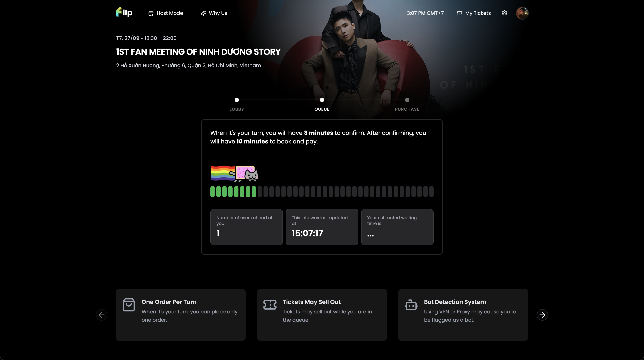Open My Tickets
The height and width of the screenshot is (360, 644).
(x=478, y=13)
